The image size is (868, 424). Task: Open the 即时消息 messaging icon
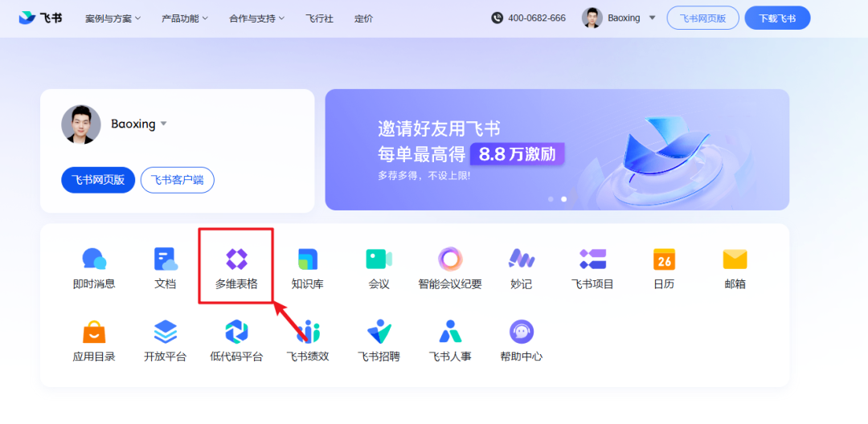(94, 259)
